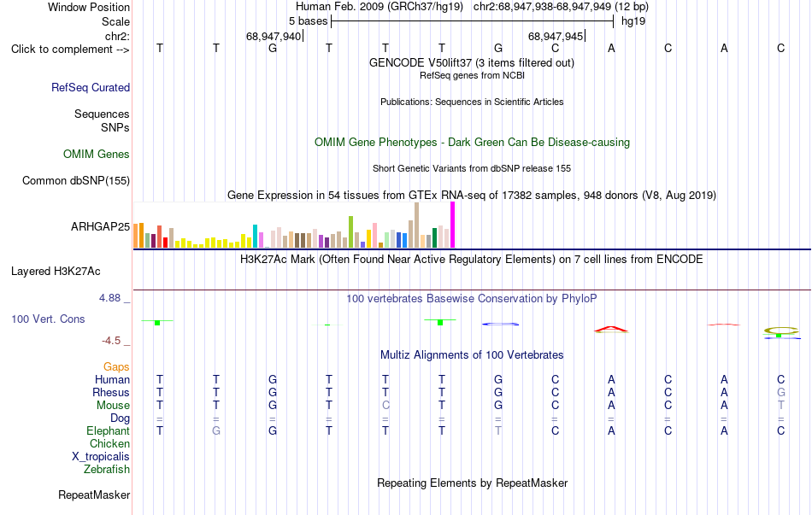
Task: Click the 'Gene Expression in 54 tissues from GTEx' title
Action: (x=472, y=195)
